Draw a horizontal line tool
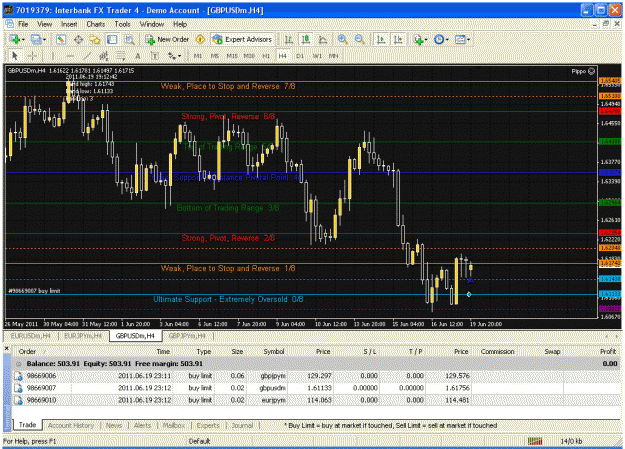The image size is (625, 449). pyautogui.click(x=70, y=56)
